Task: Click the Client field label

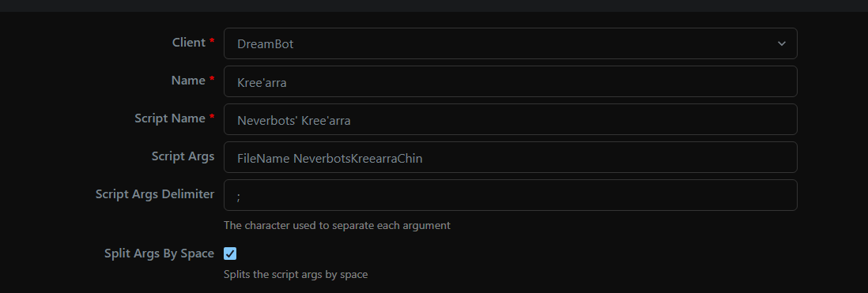Action: click(x=189, y=43)
